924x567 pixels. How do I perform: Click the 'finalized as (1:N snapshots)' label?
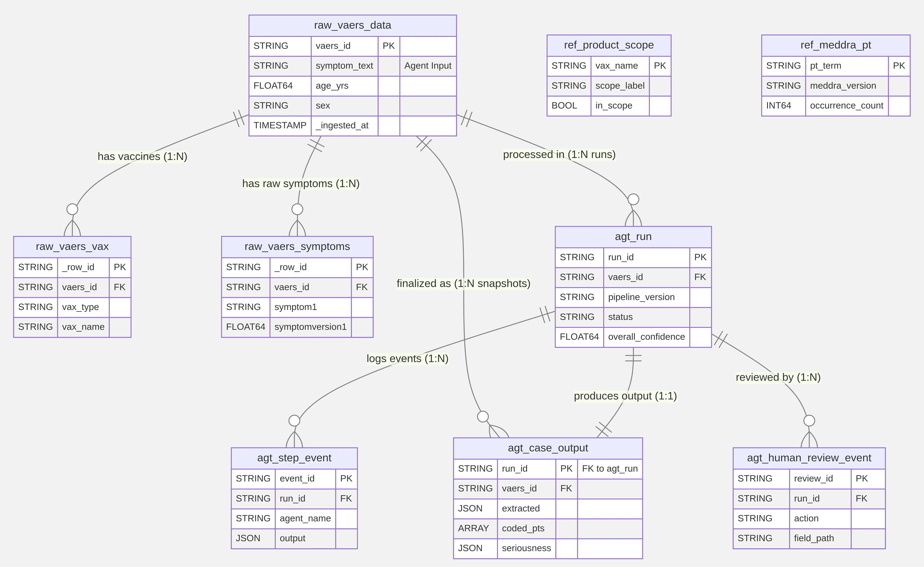(463, 283)
